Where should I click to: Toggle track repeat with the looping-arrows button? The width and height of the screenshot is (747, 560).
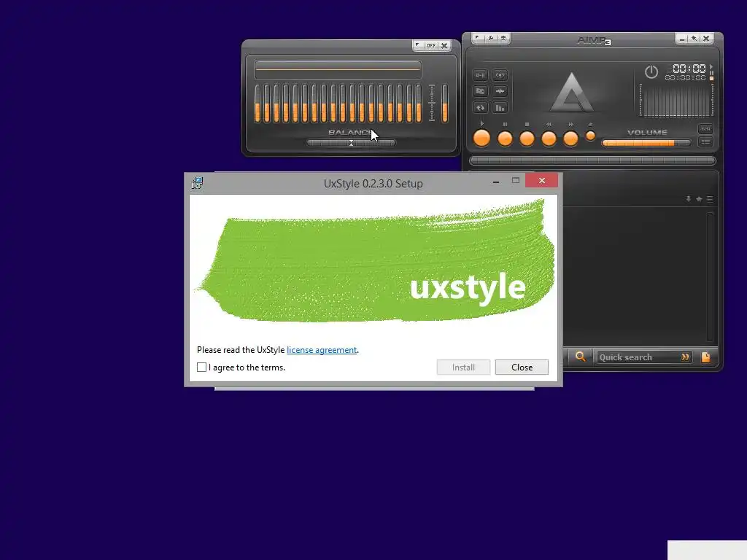pyautogui.click(x=480, y=108)
